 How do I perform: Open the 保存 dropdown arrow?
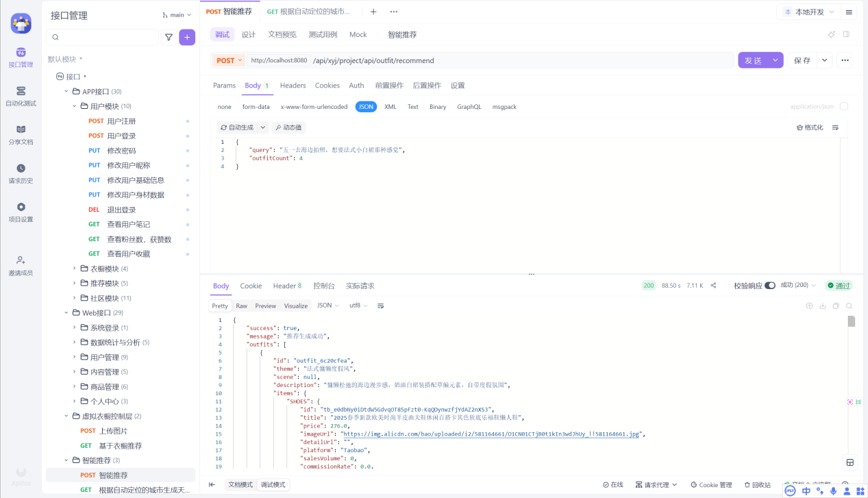tap(825, 60)
